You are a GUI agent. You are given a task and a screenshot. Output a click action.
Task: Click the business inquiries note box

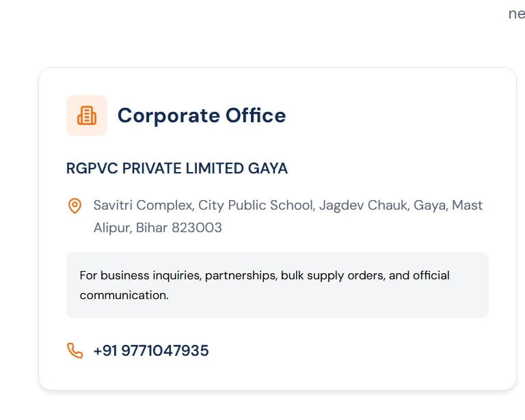click(277, 285)
